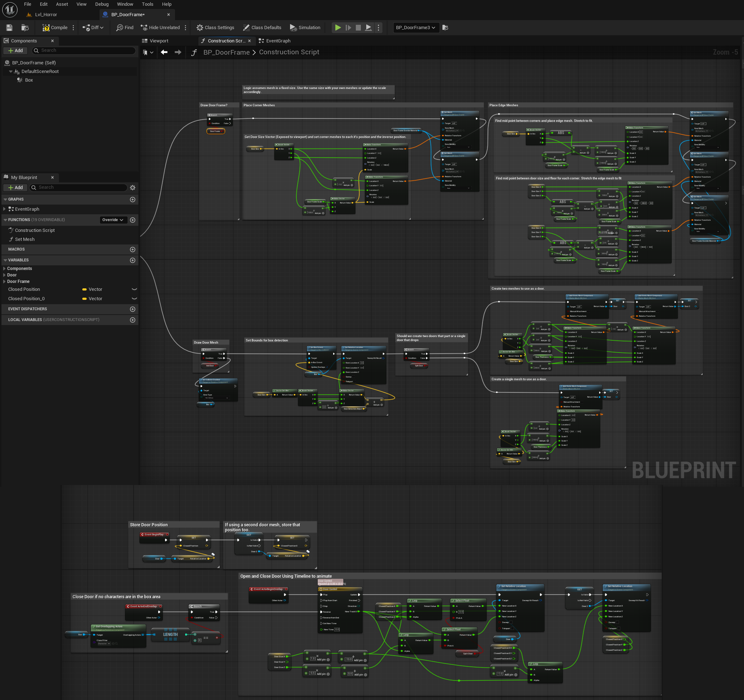Image resolution: width=744 pixels, height=700 pixels.
Task: Collapse the GRAPHS section
Action: [5, 200]
